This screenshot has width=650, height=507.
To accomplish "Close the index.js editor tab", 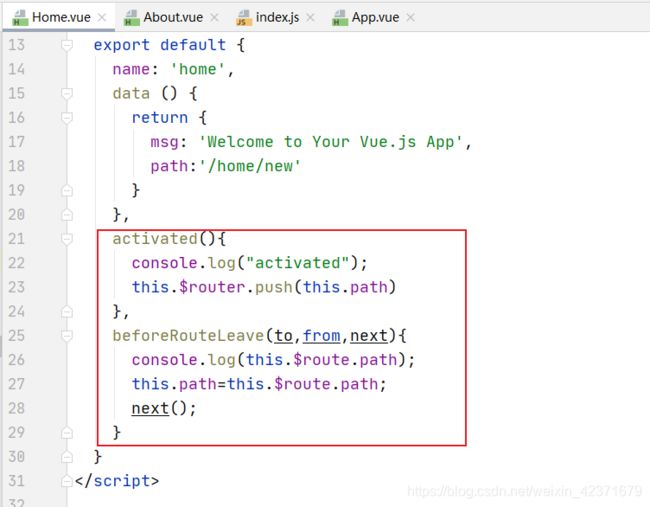I will (308, 17).
